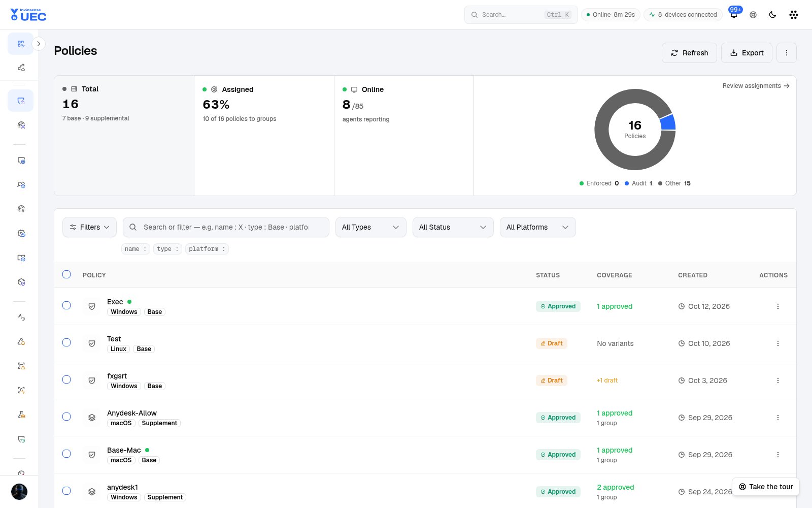Open the All Types dropdown
The width and height of the screenshot is (812, 508).
pyautogui.click(x=371, y=227)
